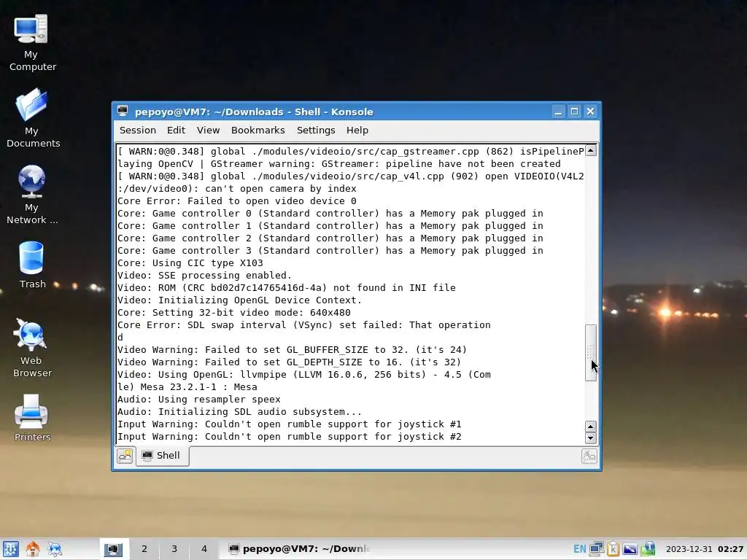The image size is (747, 560).
Task: Click the EN keyboard layout indicator
Action: point(580,549)
